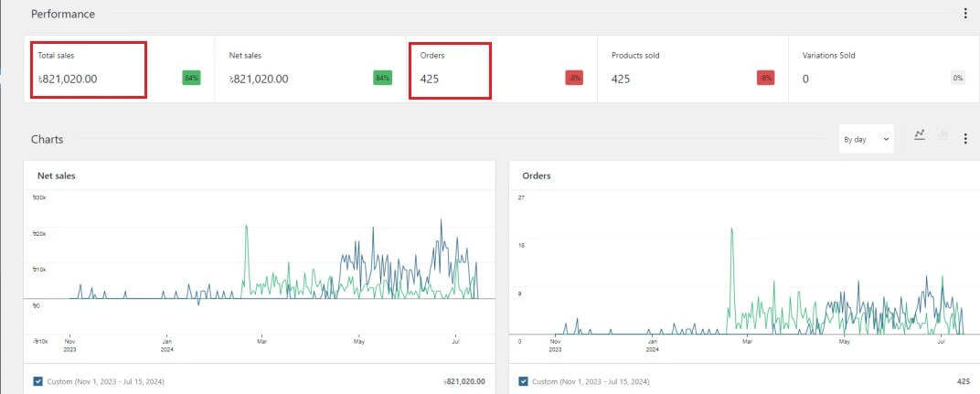The height and width of the screenshot is (394, 980).
Task: Click the Net sales 84% change badge
Action: click(x=382, y=79)
